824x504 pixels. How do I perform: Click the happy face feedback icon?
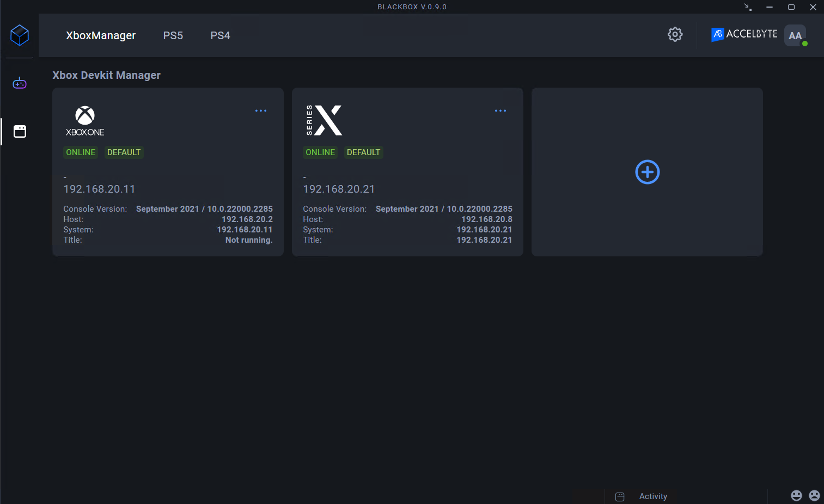(796, 495)
